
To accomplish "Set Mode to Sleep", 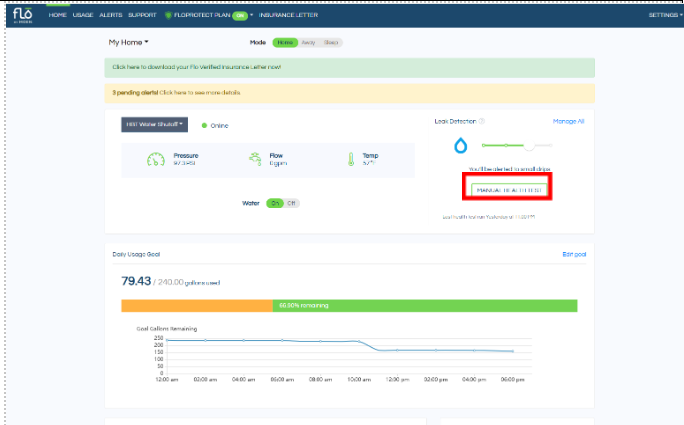I will pyautogui.click(x=330, y=43).
